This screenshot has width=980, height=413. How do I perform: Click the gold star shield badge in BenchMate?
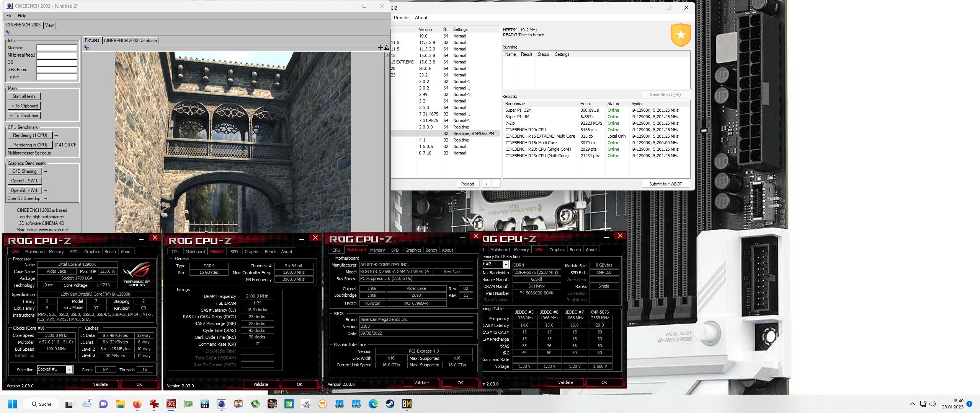point(681,35)
